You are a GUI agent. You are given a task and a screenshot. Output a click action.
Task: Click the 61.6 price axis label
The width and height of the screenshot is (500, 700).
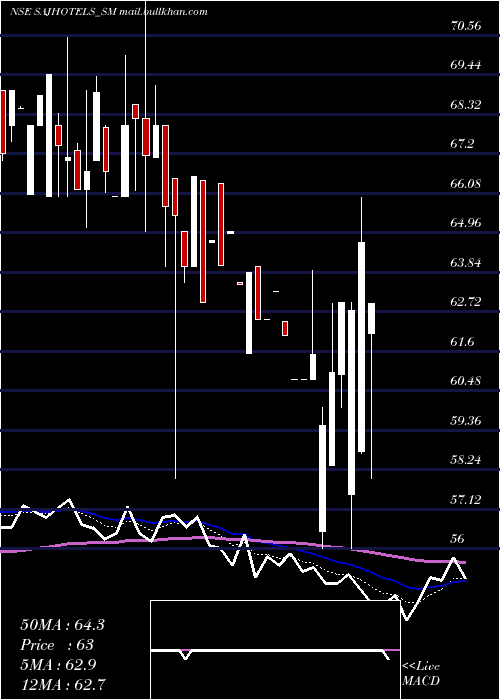(x=462, y=342)
